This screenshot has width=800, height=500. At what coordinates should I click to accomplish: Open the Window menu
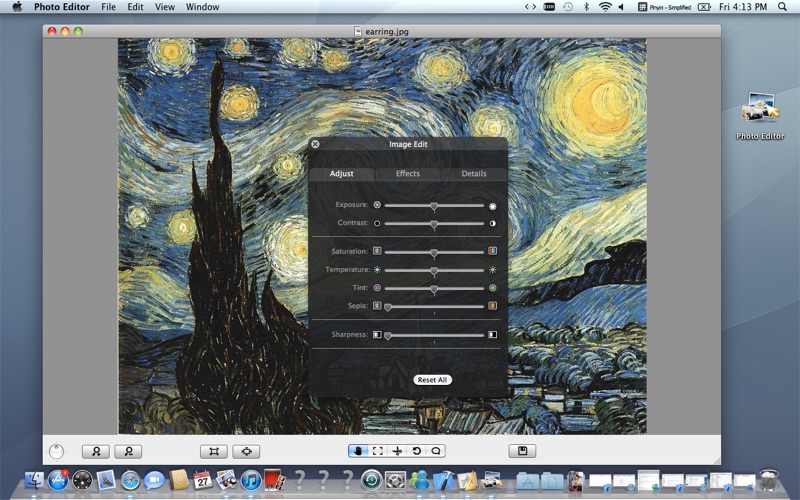(x=203, y=7)
